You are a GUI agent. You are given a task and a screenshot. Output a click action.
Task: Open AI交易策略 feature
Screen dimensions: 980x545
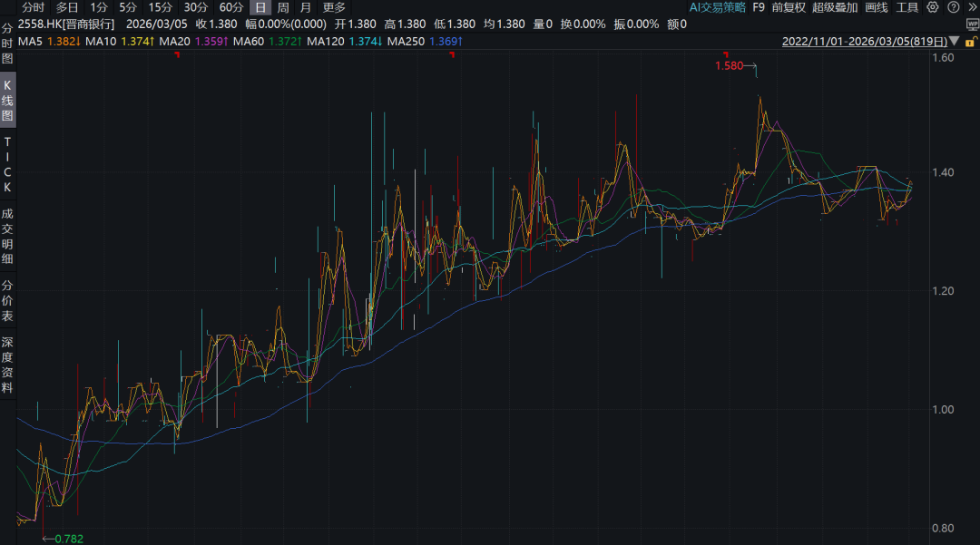coord(718,7)
